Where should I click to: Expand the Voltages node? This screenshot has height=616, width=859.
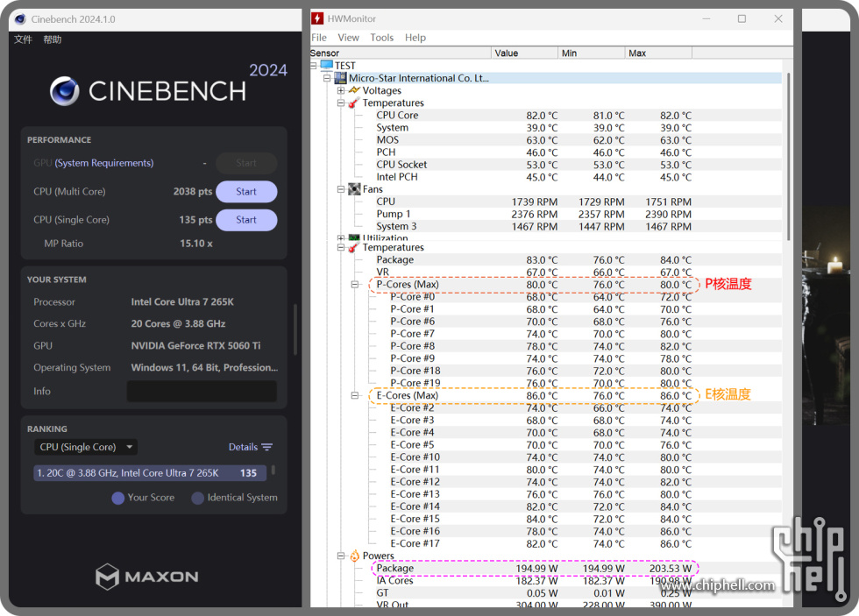pos(341,90)
